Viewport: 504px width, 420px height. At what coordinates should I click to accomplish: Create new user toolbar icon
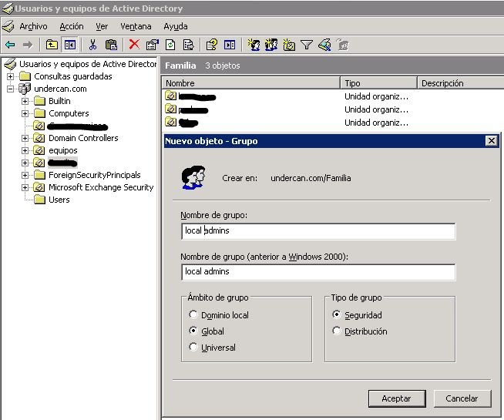254,45
